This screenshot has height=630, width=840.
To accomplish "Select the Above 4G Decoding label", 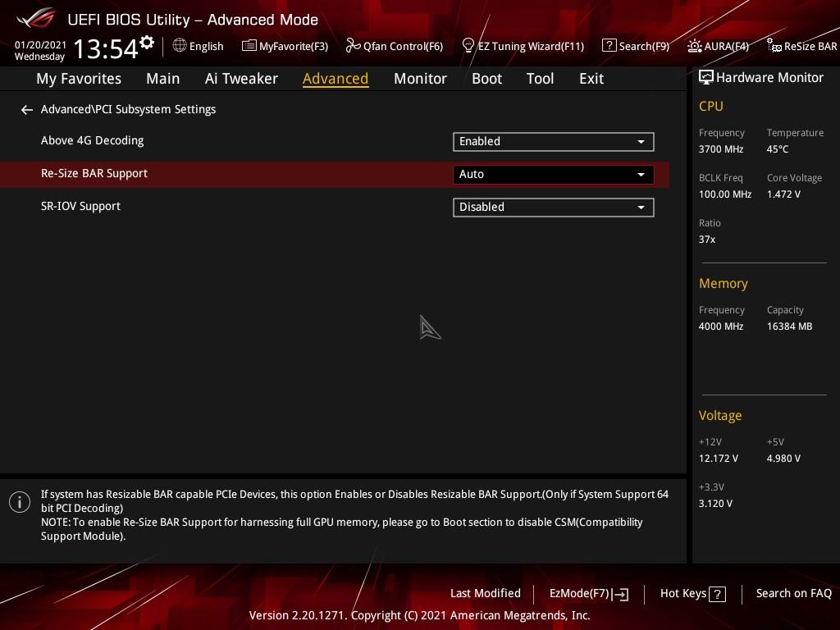I will pos(92,140).
